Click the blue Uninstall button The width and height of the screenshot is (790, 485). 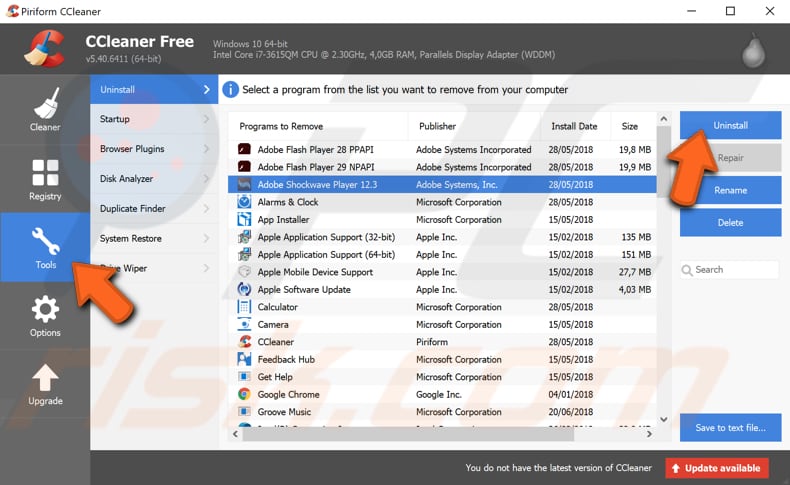pyautogui.click(x=730, y=125)
